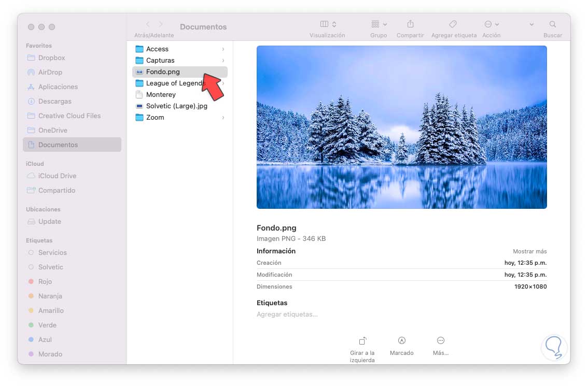This screenshot has height=386, width=588.
Task: Select the Azul tag
Action: [x=72, y=339]
